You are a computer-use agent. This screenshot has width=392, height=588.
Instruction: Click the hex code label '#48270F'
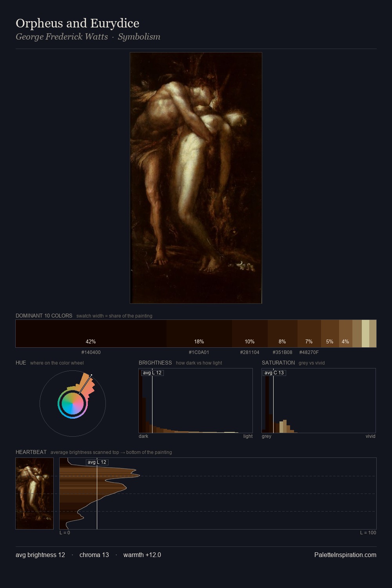[309, 352]
